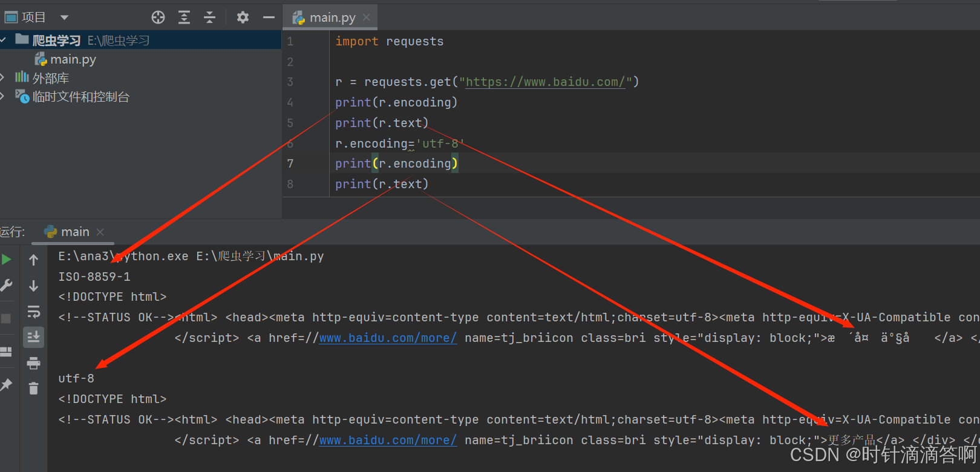Click the trash icon to clear console

coord(33,388)
